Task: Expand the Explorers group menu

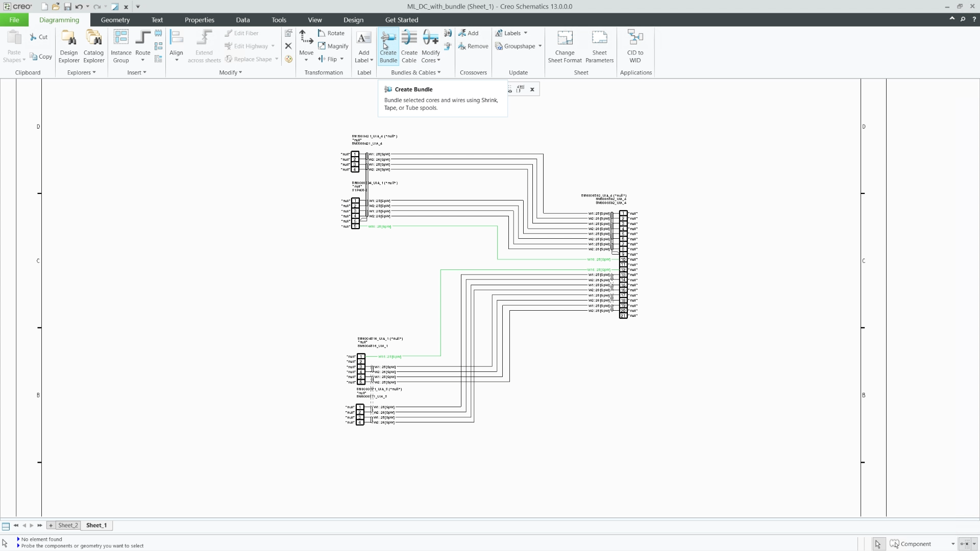Action: click(x=82, y=72)
